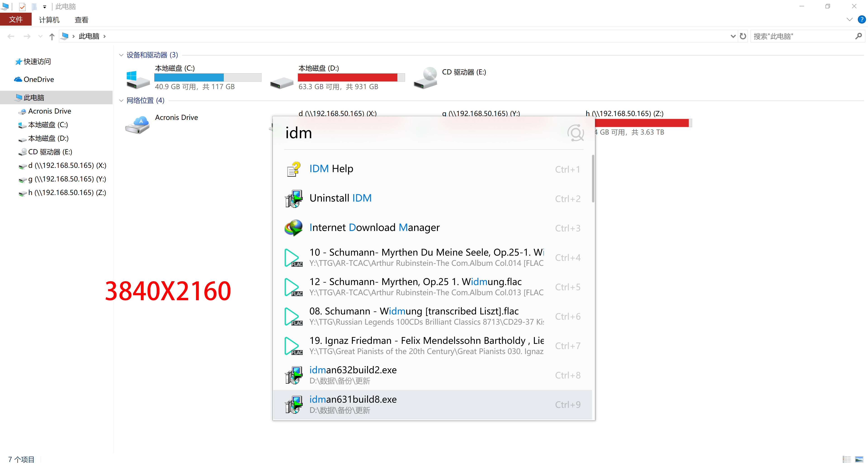The image size is (868, 466).
Task: Click the Z: network drive usage bar
Action: [644, 123]
